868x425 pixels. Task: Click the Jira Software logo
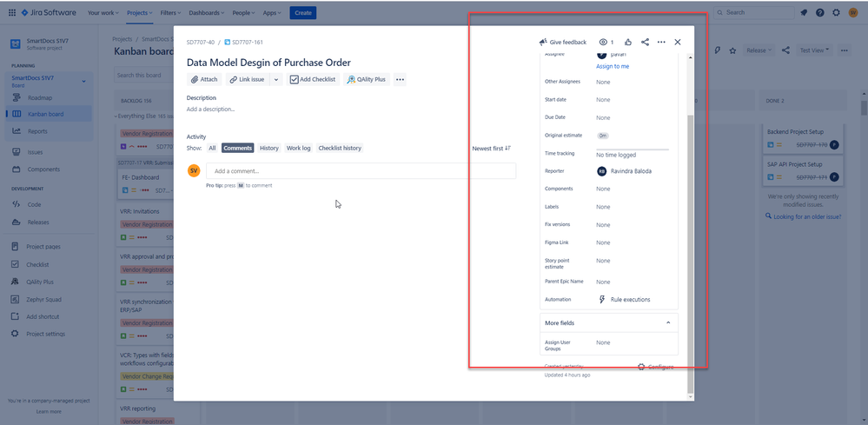pyautogui.click(x=48, y=13)
